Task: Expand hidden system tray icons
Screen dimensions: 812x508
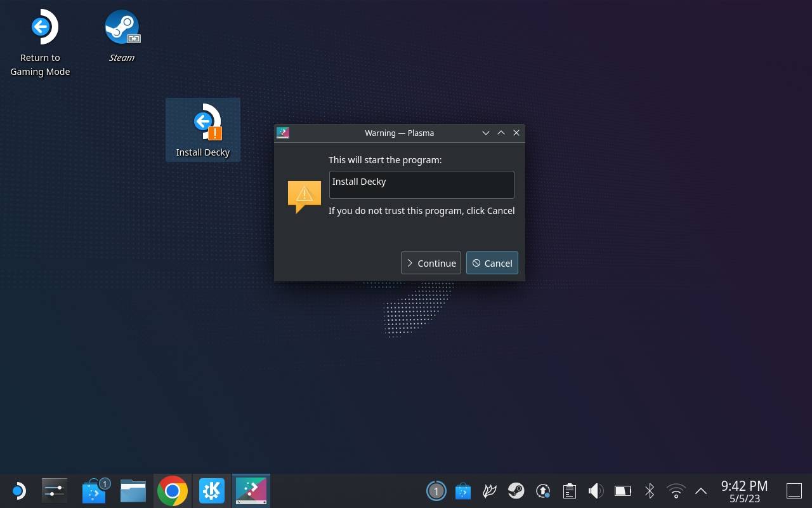Action: tap(701, 491)
